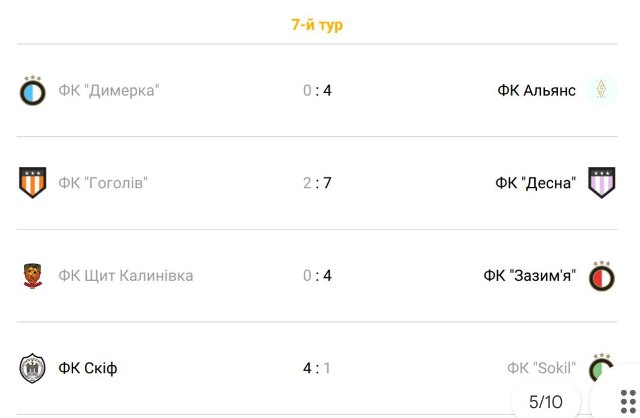
Task: Click the ФК Скіф round emblem
Action: coord(33,368)
